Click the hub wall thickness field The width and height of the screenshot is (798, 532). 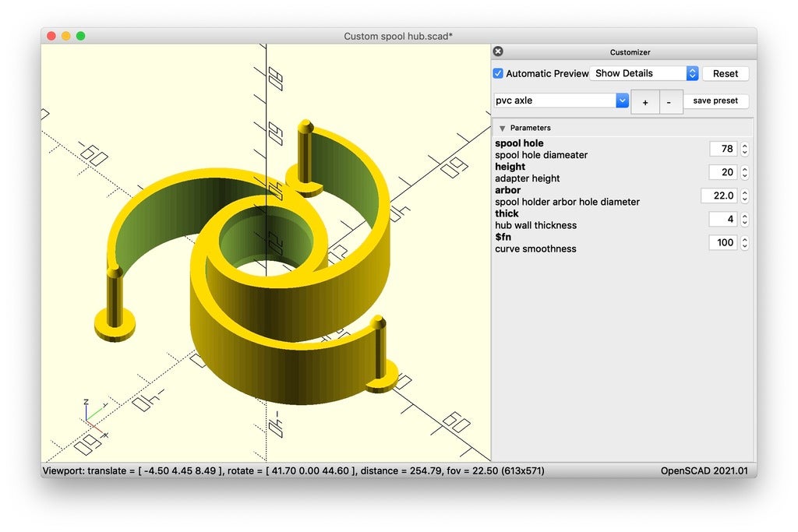[722, 220]
